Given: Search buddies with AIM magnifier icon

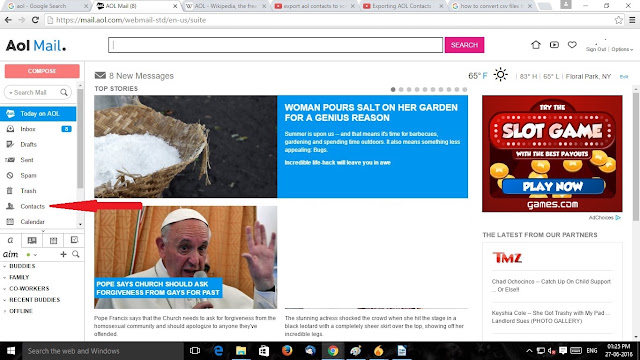Looking at the screenshot, I should [76, 254].
